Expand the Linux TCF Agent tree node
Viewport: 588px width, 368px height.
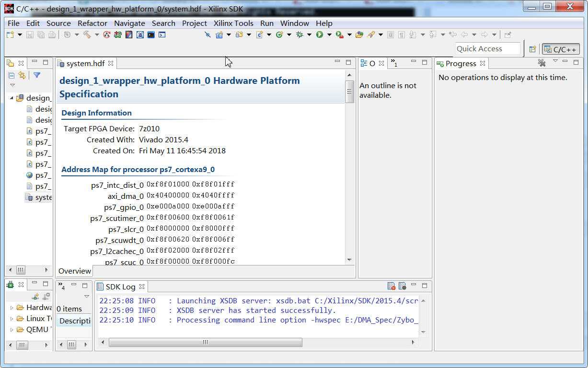click(12, 319)
